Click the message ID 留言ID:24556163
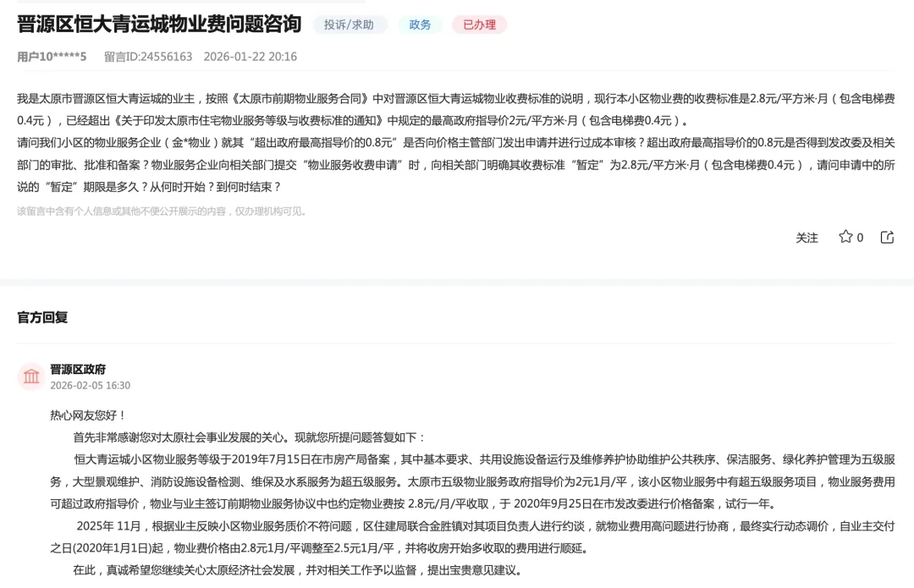 tap(148, 57)
